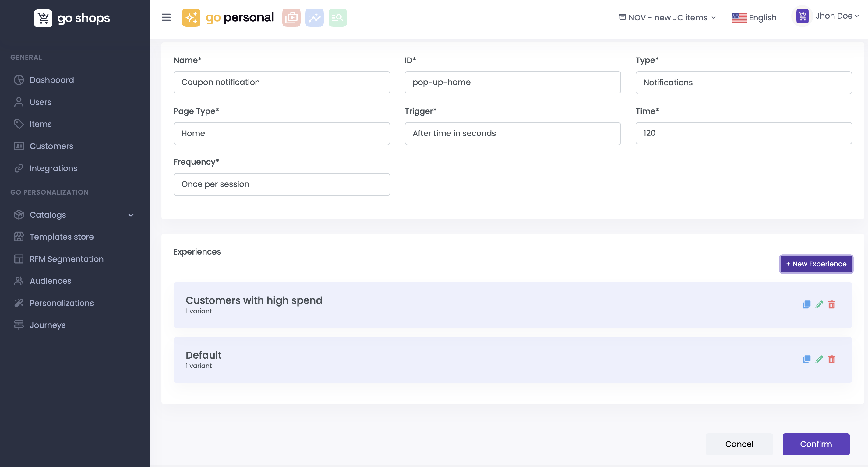The height and width of the screenshot is (467, 868).
Task: Open RFM Segmentation from sidebar
Action: (66, 259)
